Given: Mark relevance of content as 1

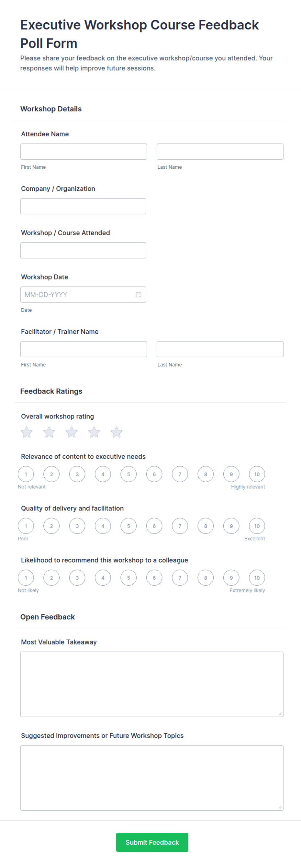Looking at the screenshot, I should [x=26, y=474].
